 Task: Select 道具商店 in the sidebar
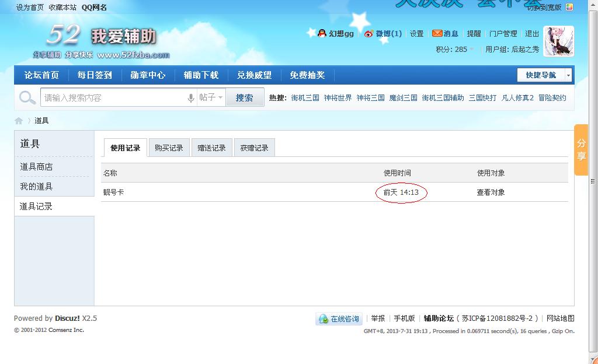36,167
